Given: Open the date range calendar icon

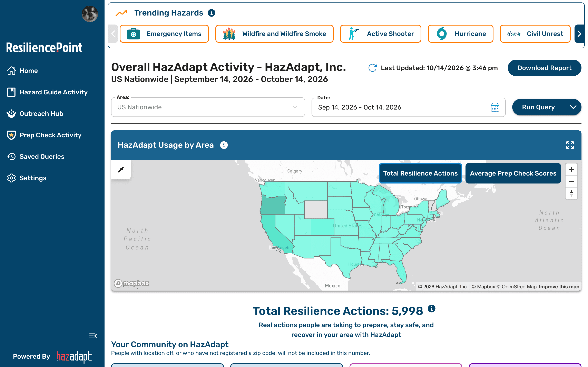Looking at the screenshot, I should click(x=495, y=107).
